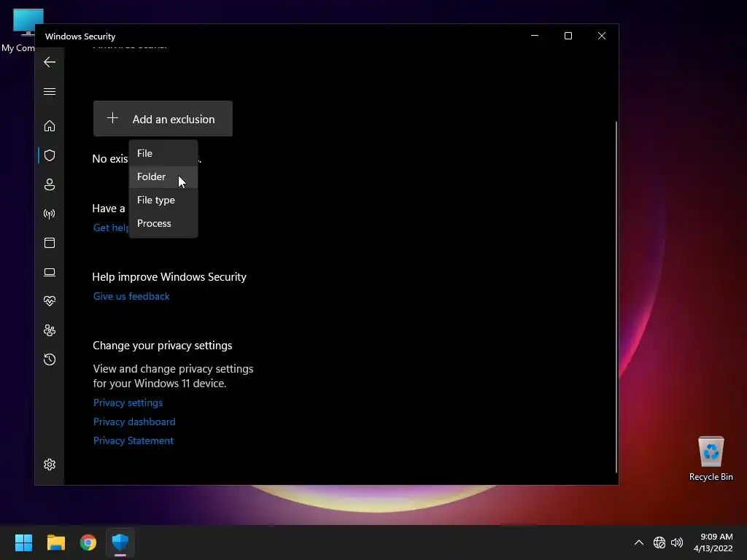Viewport: 747px width, 560px height.
Task: Open the network globe tray icon
Action: coord(659,542)
